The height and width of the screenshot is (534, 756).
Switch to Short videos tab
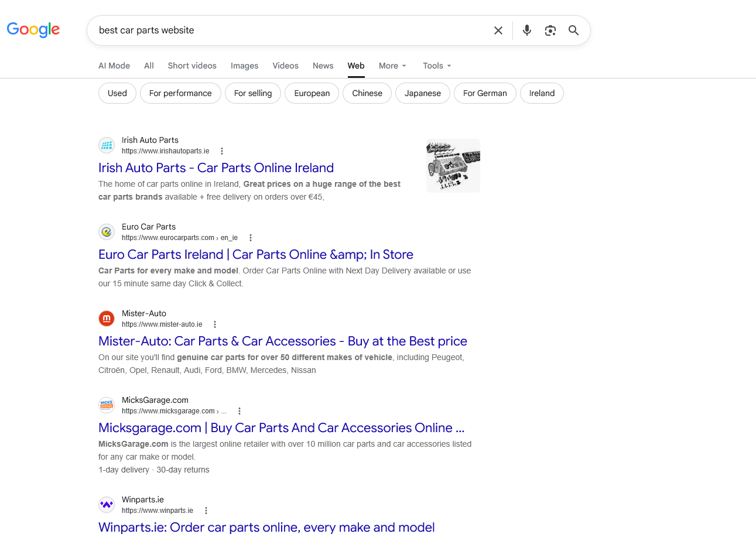(192, 66)
